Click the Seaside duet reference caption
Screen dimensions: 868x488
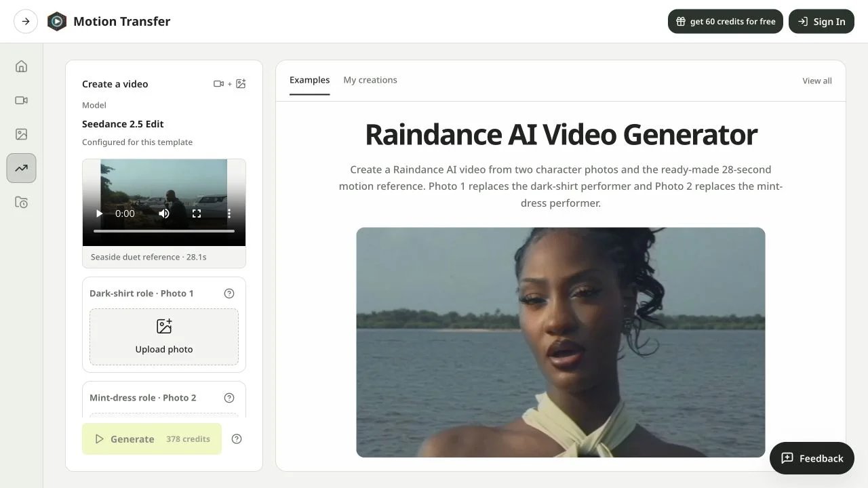coord(149,258)
